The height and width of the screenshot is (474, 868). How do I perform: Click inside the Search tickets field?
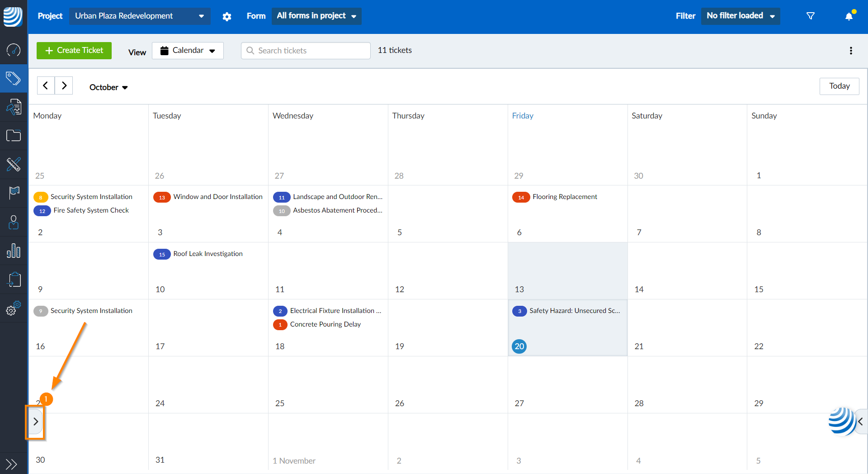click(x=305, y=50)
